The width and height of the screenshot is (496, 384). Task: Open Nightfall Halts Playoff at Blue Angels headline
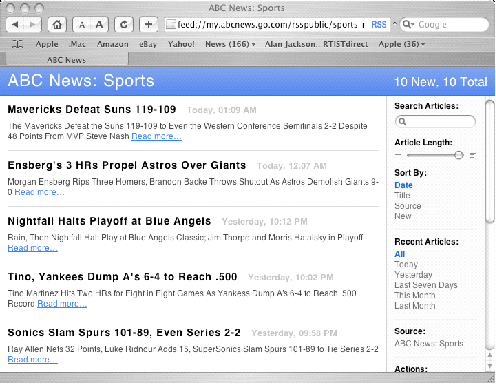pos(109,221)
